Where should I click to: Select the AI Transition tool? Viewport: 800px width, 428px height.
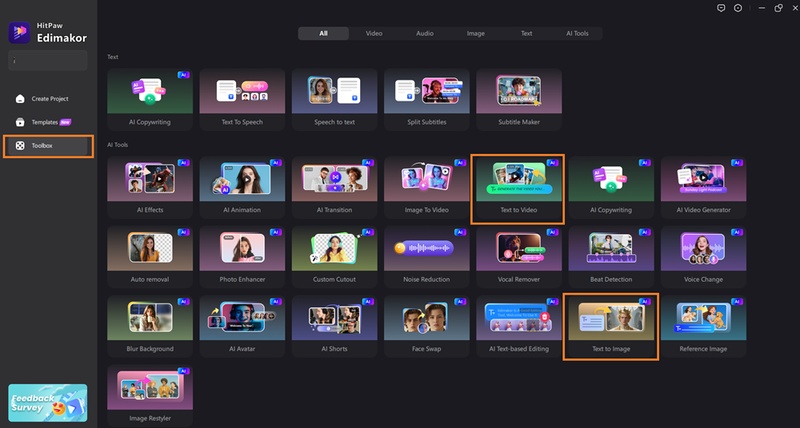point(334,187)
